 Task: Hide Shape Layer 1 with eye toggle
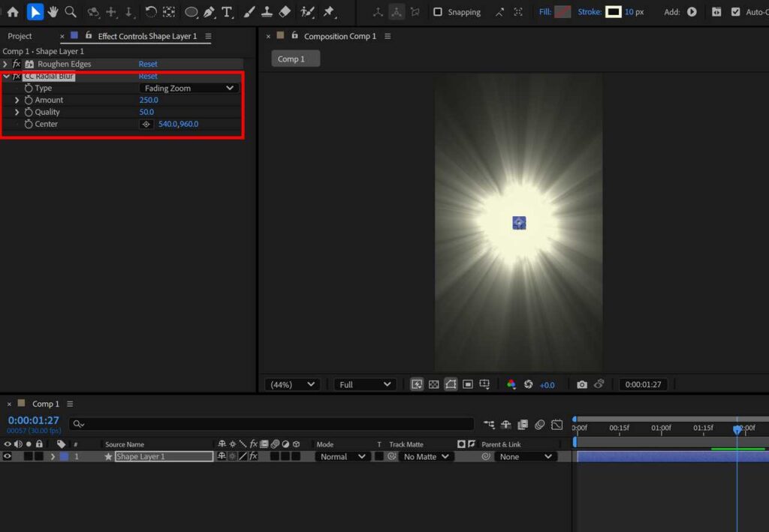pyautogui.click(x=8, y=456)
